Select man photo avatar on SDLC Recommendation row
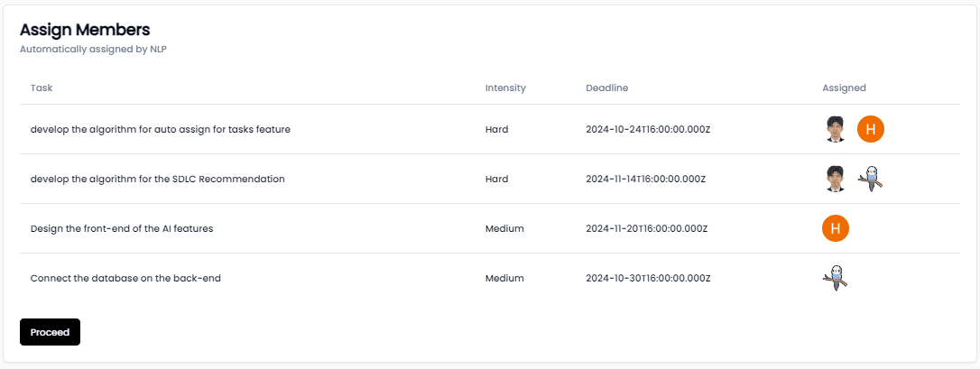Viewport: 980px width, 369px height. 836,180
